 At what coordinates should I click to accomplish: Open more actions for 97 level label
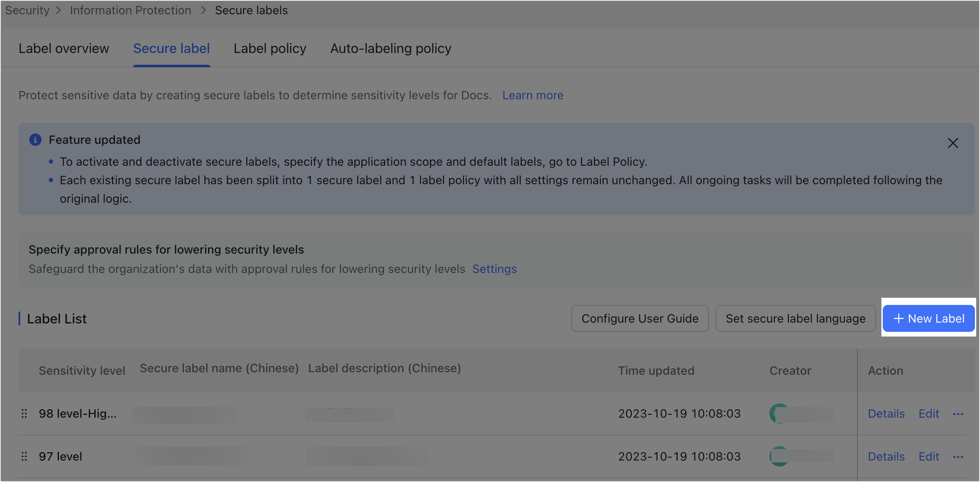tap(958, 456)
